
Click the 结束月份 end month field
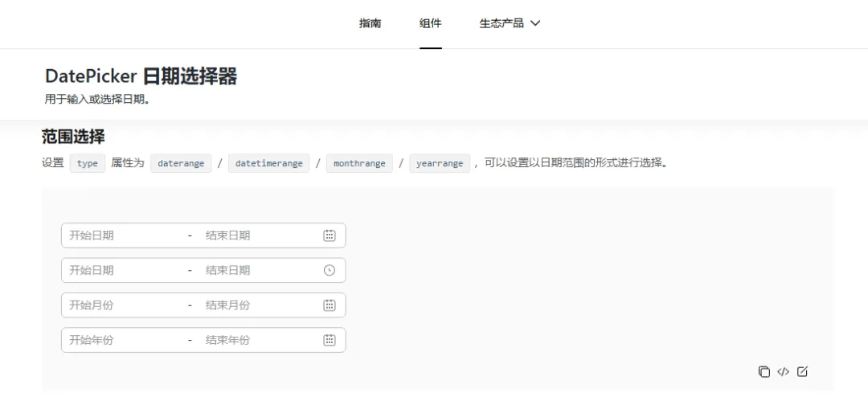click(x=259, y=305)
